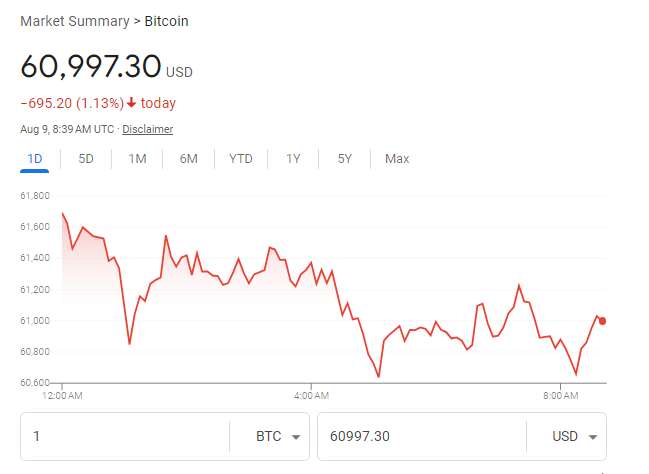Screen dimensions: 649x474
Task: Open the 1M time range tab
Action: [x=138, y=159]
